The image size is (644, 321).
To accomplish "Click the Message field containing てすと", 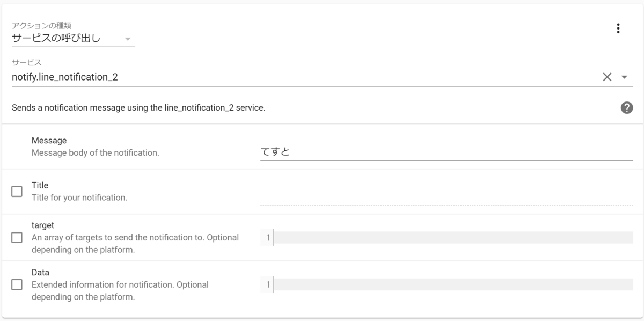I will [x=447, y=152].
